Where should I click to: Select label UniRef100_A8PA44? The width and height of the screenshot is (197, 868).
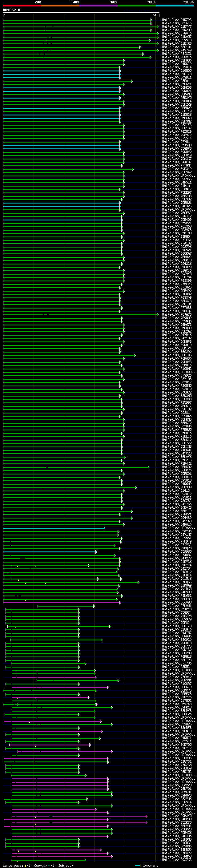tap(177, 81)
